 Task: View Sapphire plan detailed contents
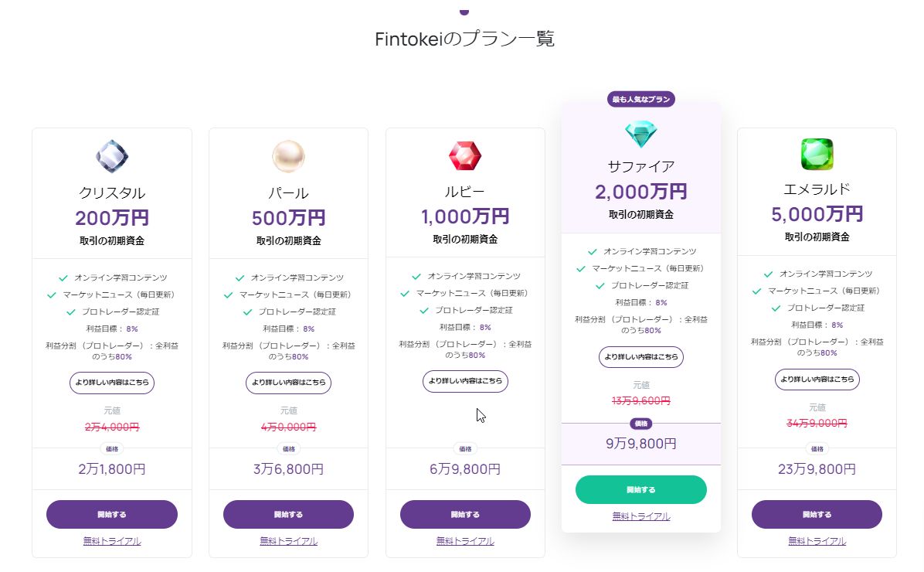point(641,357)
